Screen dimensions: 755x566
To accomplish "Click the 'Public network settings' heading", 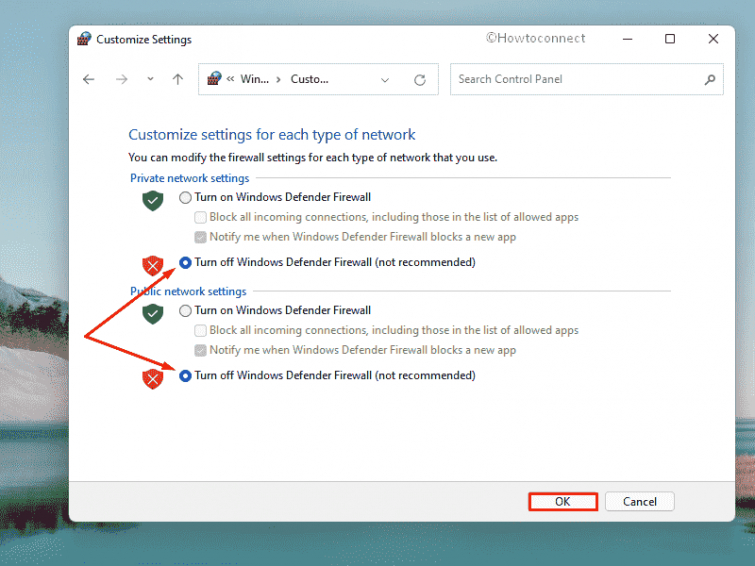I will (x=188, y=291).
